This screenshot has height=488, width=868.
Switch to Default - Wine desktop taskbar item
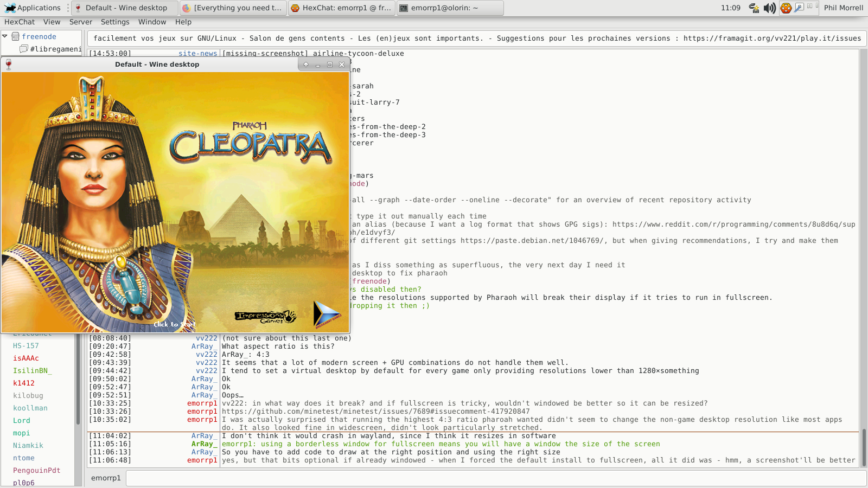[x=125, y=8]
